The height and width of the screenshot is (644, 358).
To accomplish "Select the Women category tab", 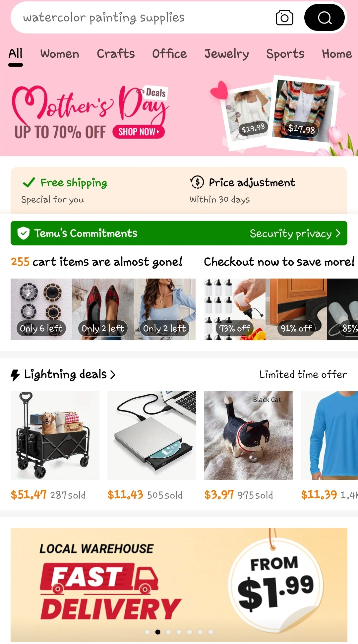I will point(60,54).
